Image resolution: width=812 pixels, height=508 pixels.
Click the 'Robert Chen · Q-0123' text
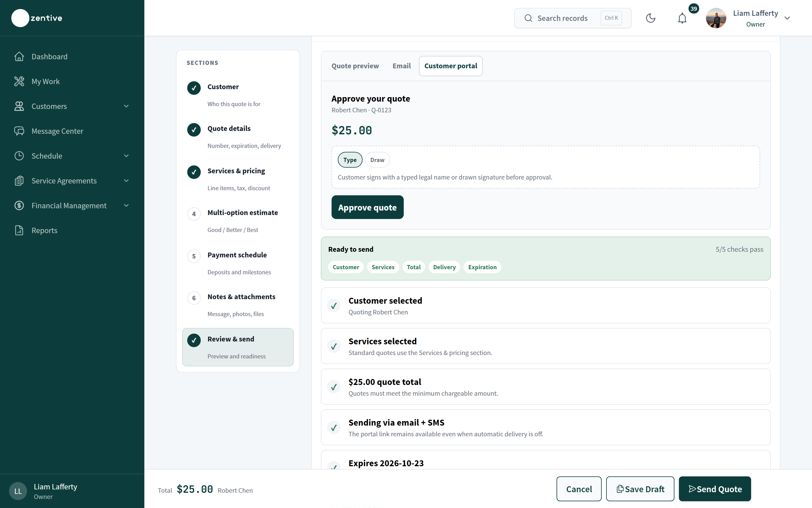361,110
